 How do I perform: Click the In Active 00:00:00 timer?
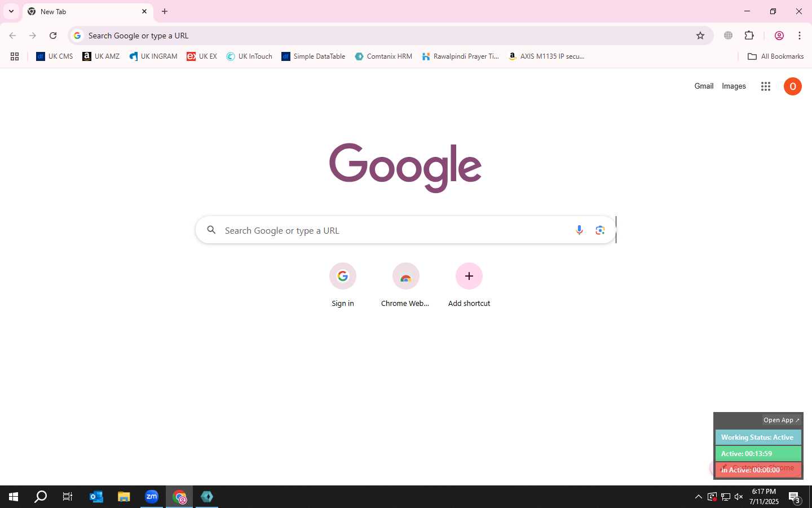758,470
